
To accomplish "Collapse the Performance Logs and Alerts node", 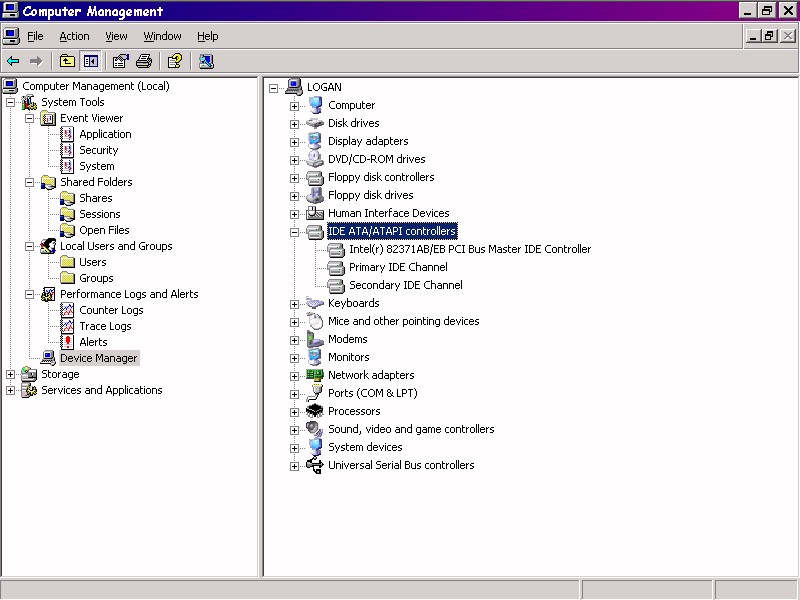I will (x=30, y=294).
